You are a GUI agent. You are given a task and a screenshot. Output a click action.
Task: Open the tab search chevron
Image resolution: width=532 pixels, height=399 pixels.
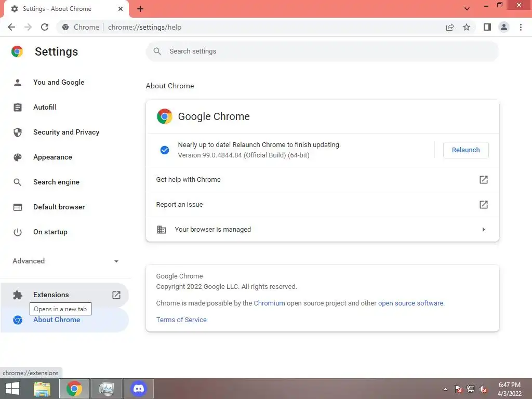tap(467, 9)
